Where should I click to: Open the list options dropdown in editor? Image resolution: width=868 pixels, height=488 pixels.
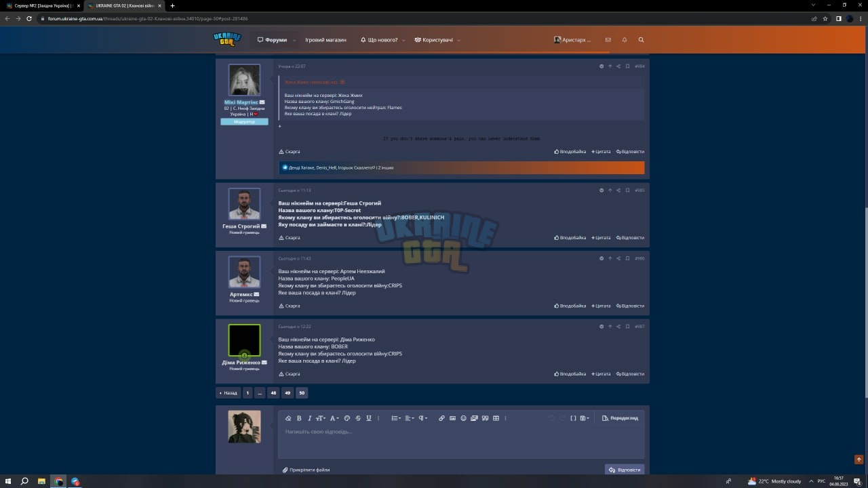click(x=396, y=418)
